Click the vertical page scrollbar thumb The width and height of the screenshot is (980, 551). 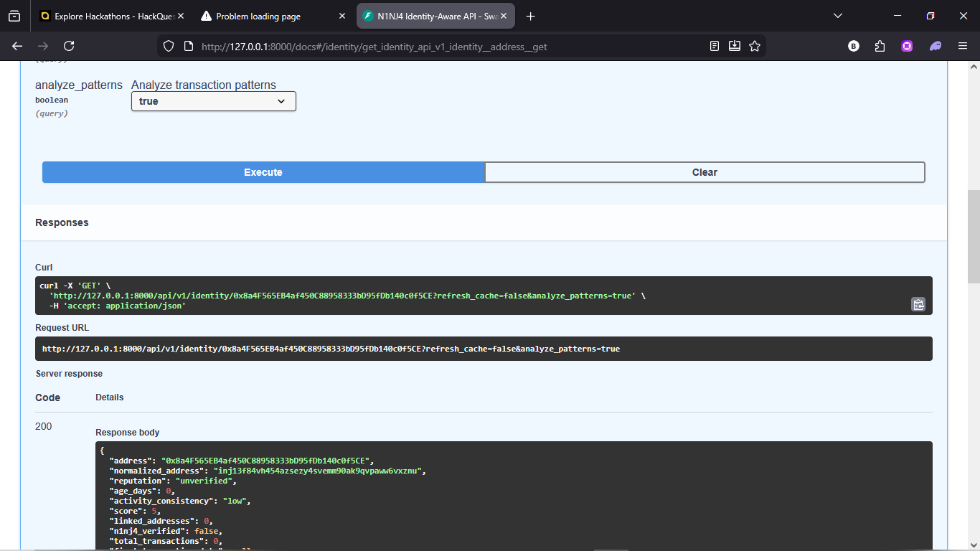pyautogui.click(x=973, y=237)
